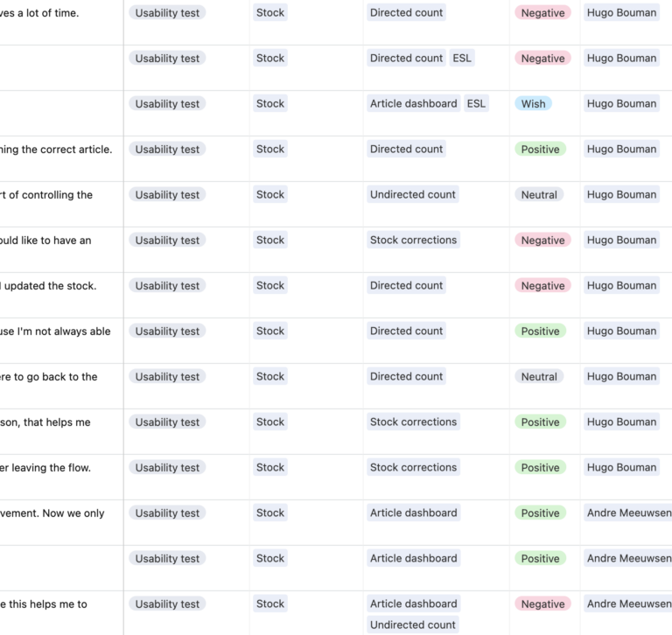Screen dimensions: 672x635
Task: Click Neutral tag in "go back to the" row
Action: click(x=539, y=377)
